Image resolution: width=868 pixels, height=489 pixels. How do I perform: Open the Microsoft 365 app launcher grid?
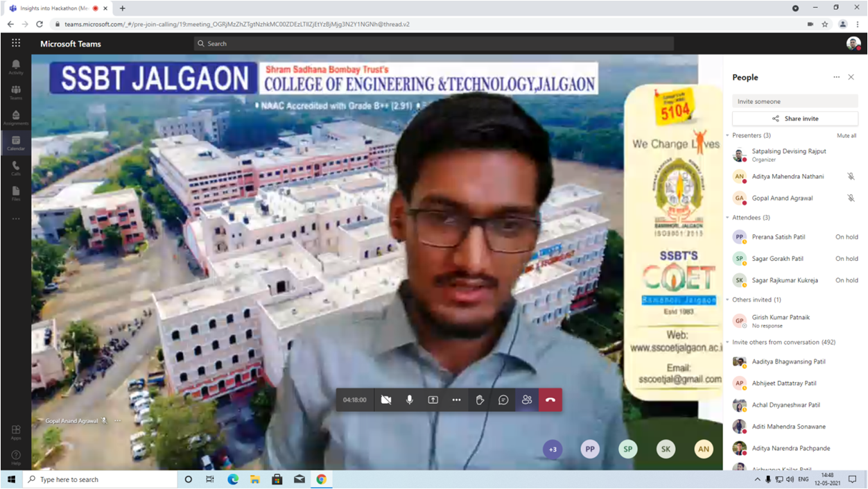15,43
